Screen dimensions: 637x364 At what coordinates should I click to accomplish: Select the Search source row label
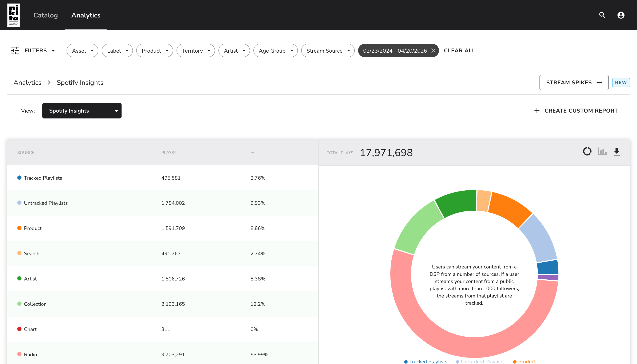(32, 254)
